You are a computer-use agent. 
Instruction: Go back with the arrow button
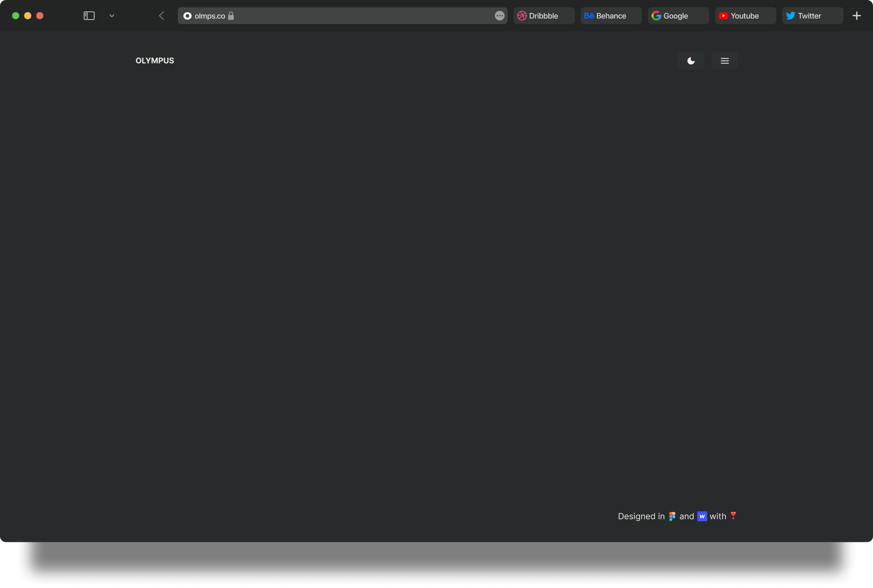(x=161, y=16)
